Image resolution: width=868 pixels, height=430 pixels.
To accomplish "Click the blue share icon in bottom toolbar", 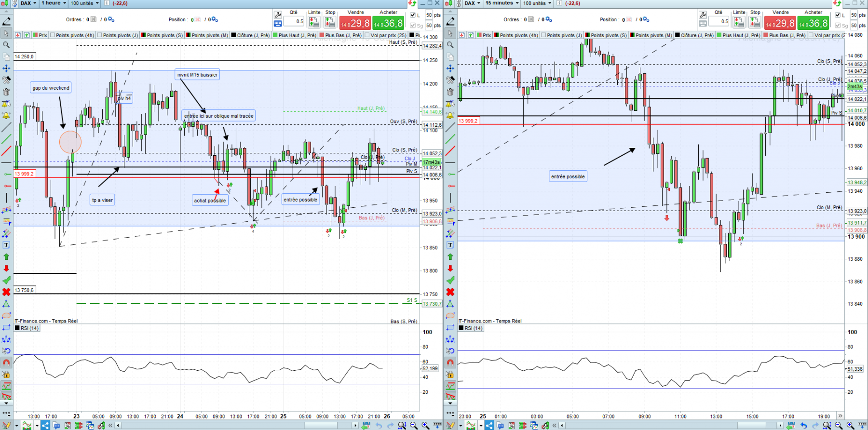I will click(x=45, y=425).
